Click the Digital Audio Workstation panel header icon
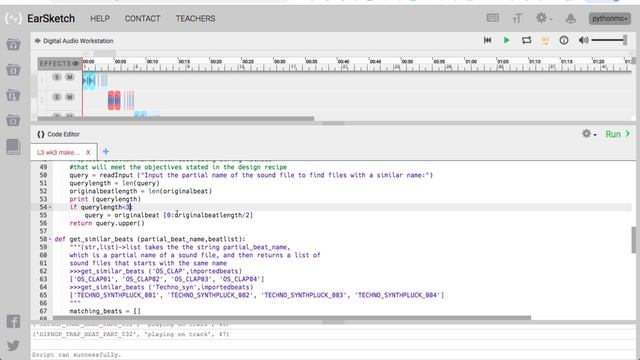Viewport: 640px width, 360px height. pyautogui.click(x=38, y=41)
